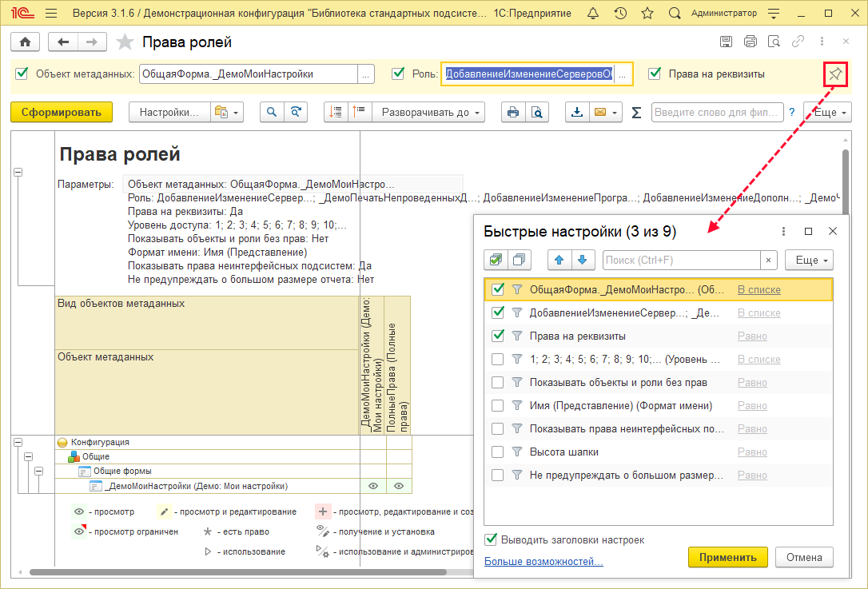Open print preview icon in form header
868x589 pixels.
pyautogui.click(x=774, y=42)
